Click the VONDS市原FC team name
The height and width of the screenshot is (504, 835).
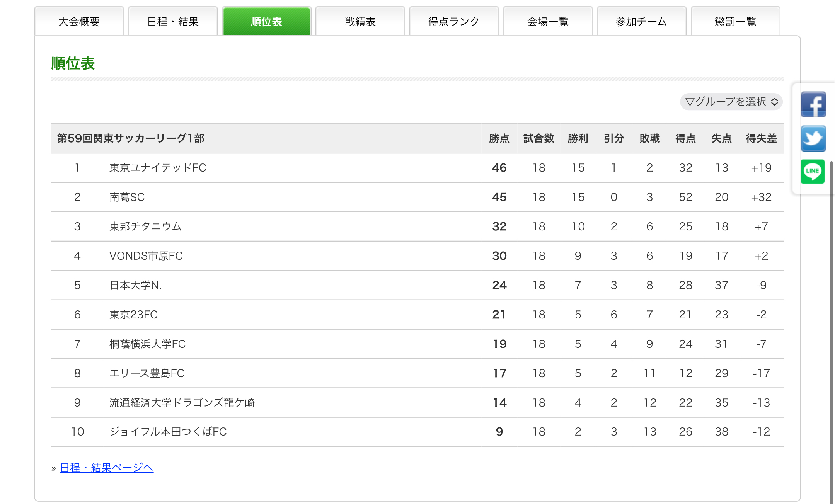point(146,256)
